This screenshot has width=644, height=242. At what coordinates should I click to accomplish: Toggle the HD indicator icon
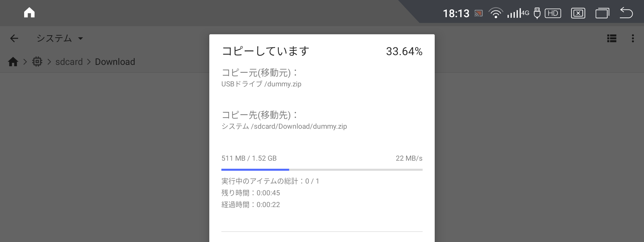point(553,13)
